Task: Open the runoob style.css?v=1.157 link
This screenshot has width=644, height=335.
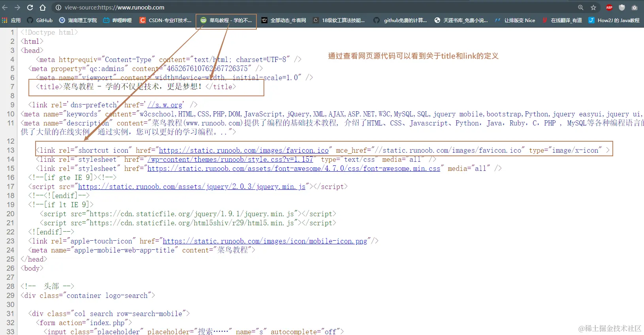Action: tap(230, 159)
